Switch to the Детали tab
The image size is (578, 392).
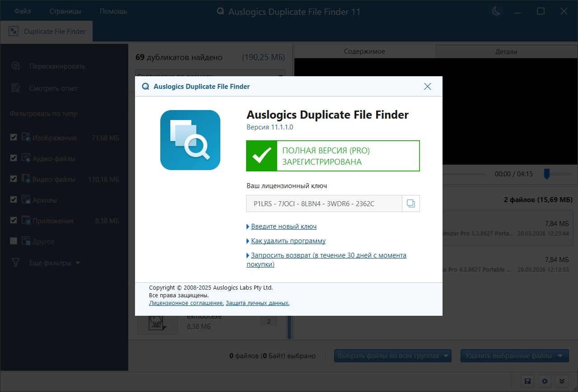pos(506,51)
